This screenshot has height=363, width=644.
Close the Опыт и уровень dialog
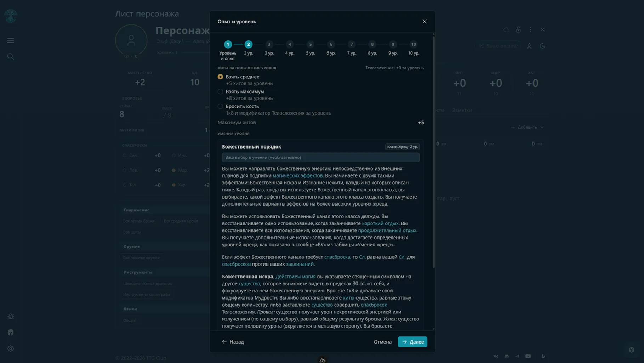coord(424,22)
